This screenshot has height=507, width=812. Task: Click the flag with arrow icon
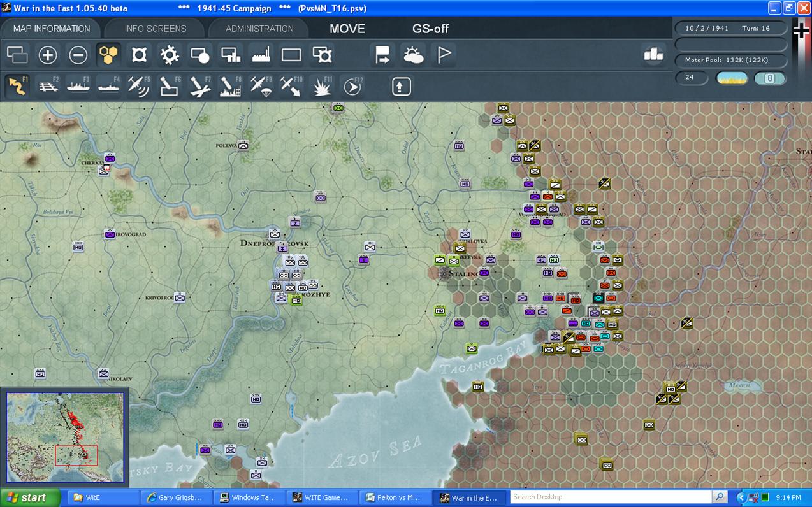pos(382,55)
